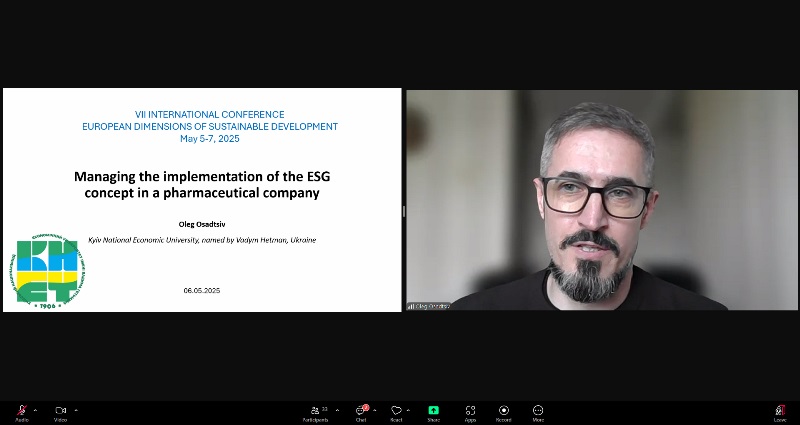800x425 pixels.
Task: Click the slide title 'Managing the implementation of the ESG'
Action: (x=202, y=177)
